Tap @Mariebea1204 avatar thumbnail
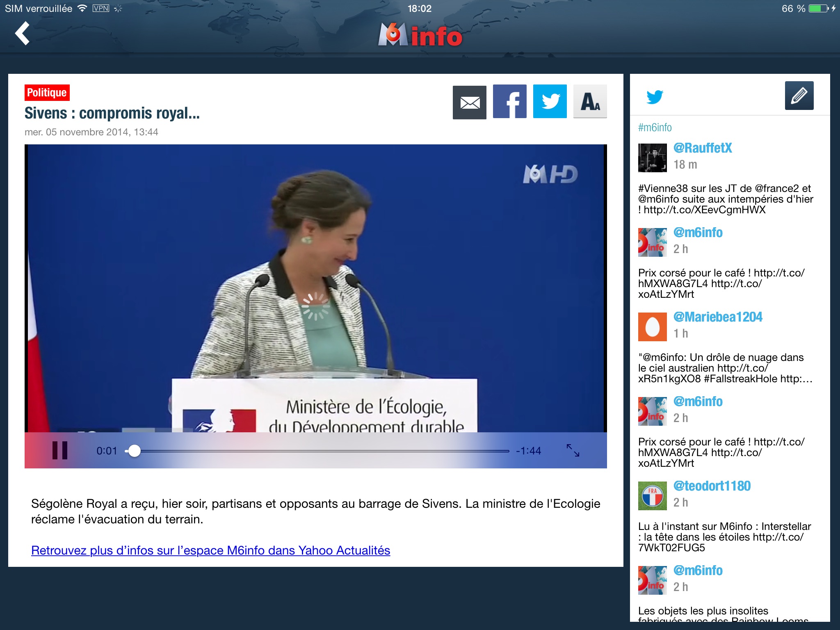 click(x=652, y=327)
